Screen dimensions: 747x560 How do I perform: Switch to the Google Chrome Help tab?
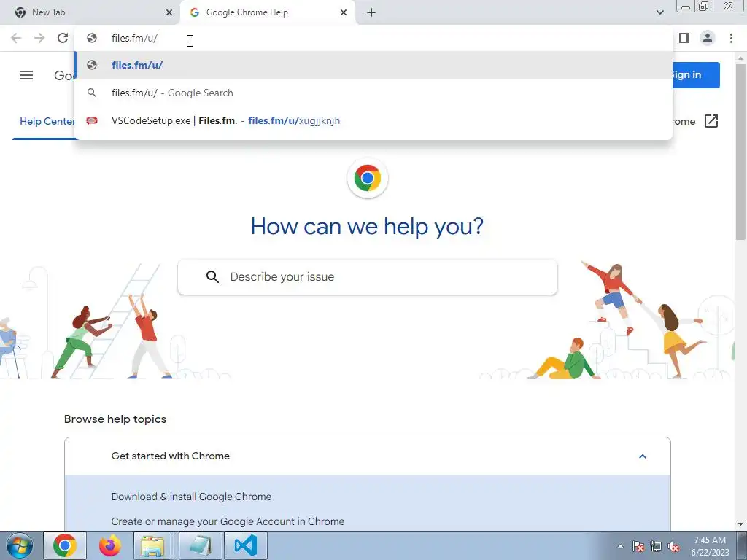click(x=268, y=12)
